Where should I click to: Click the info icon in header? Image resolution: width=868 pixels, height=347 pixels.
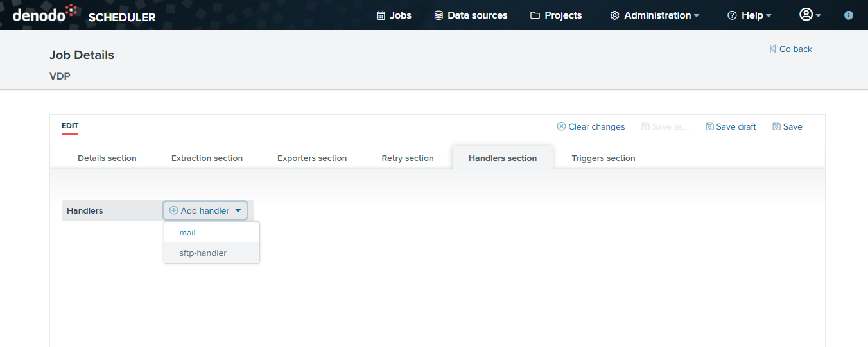point(849,15)
